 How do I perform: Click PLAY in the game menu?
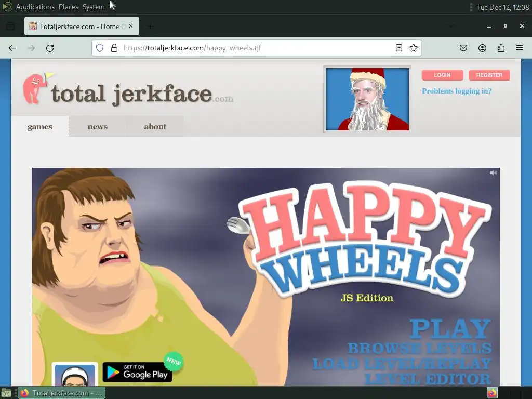(x=450, y=329)
